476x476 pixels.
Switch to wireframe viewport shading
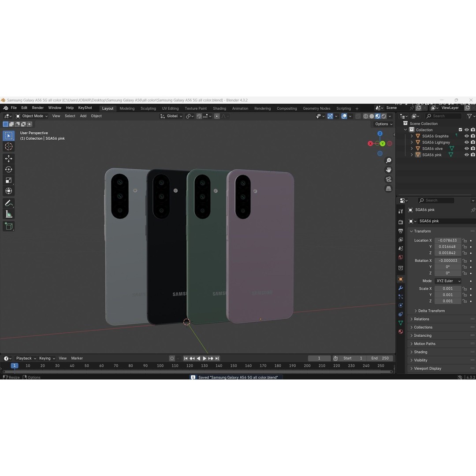(x=365, y=116)
